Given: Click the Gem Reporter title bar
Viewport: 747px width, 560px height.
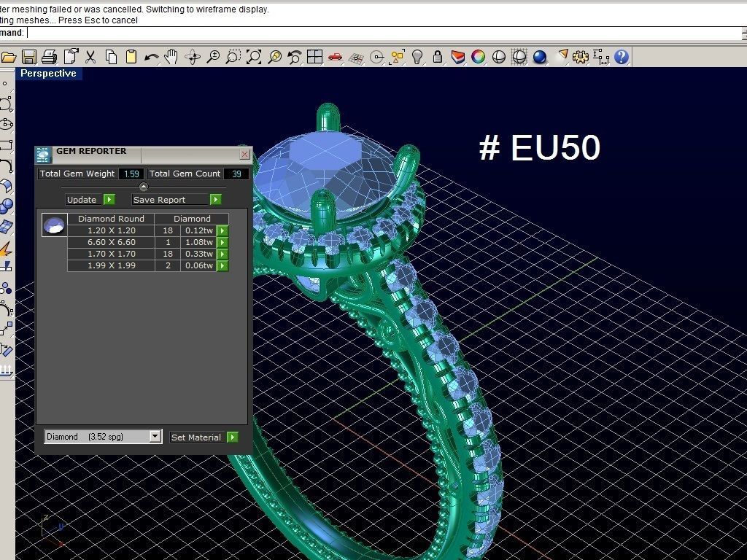Looking at the screenshot, I should tap(143, 155).
